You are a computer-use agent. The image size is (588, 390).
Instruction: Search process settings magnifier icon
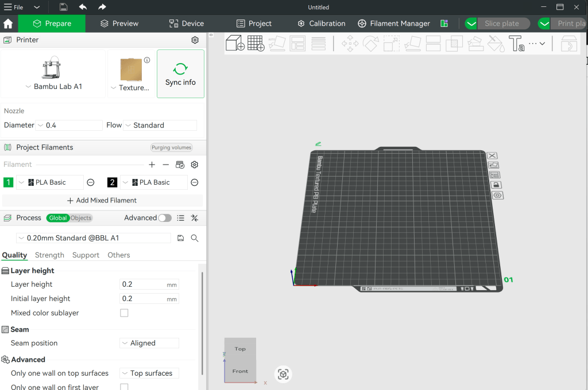(195, 238)
